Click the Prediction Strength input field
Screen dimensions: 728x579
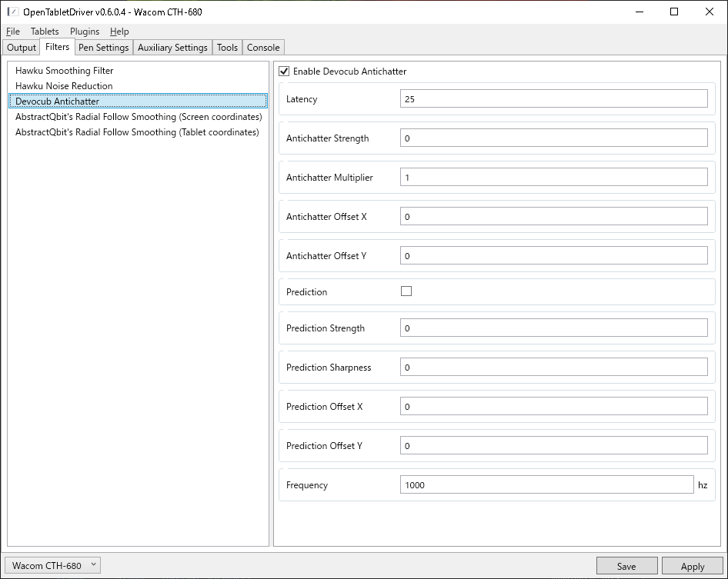point(554,328)
